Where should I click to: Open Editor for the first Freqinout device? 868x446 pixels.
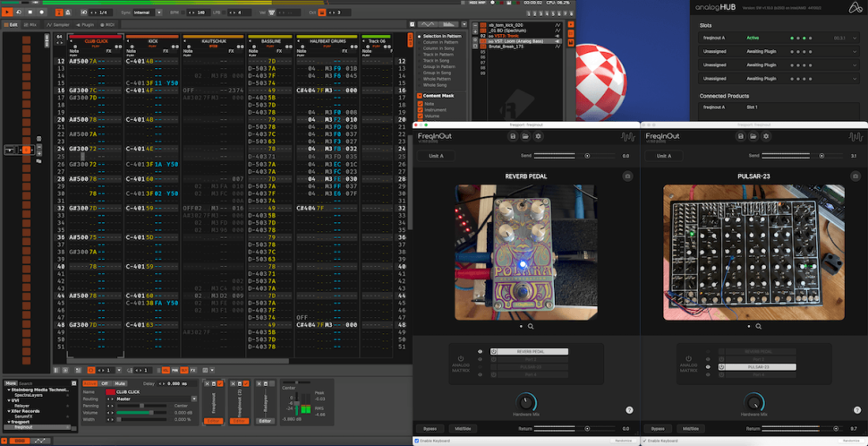(x=213, y=421)
